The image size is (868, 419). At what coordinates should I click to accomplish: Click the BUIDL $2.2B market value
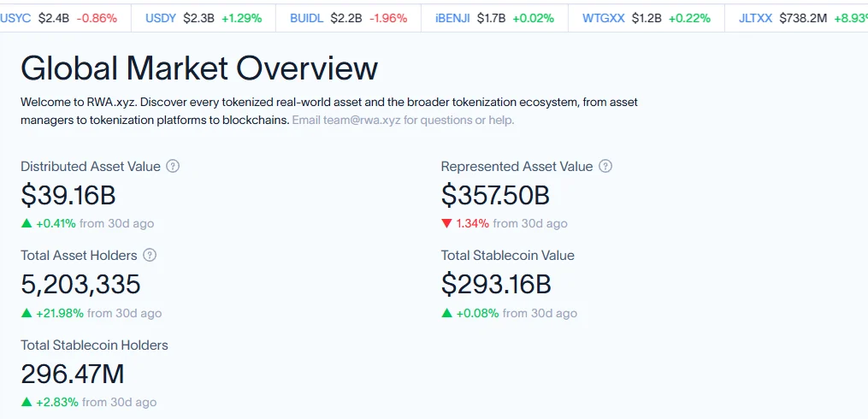coord(346,18)
